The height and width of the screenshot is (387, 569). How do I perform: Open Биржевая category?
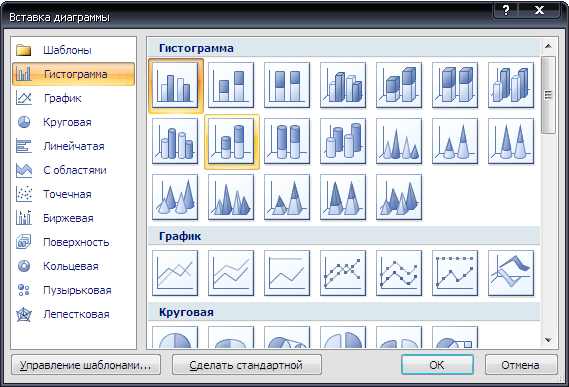74,218
